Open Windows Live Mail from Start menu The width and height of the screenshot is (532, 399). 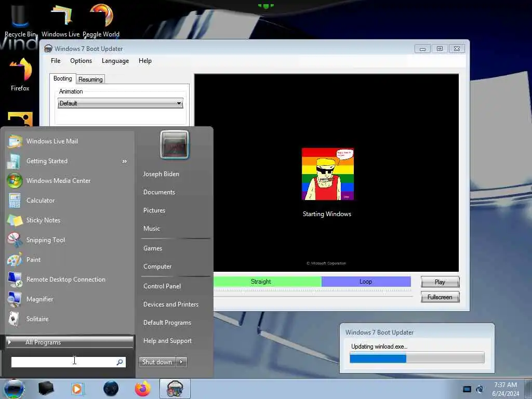pos(70,141)
